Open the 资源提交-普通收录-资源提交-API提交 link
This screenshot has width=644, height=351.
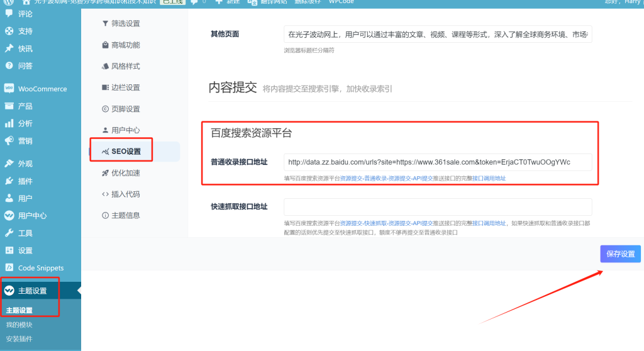[387, 179]
